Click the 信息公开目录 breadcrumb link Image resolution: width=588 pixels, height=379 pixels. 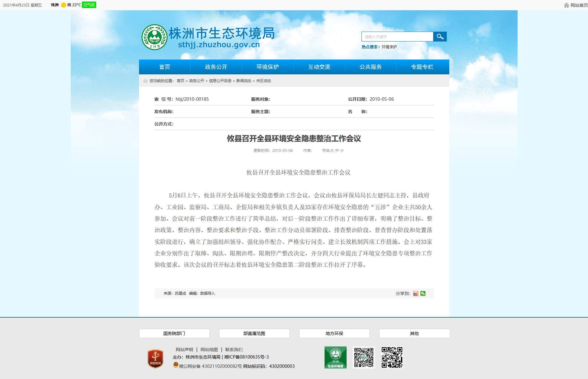pyautogui.click(x=220, y=81)
